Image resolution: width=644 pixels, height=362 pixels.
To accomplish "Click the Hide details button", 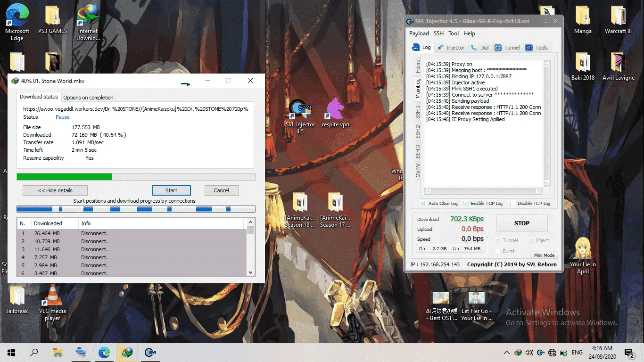I will [55, 190].
